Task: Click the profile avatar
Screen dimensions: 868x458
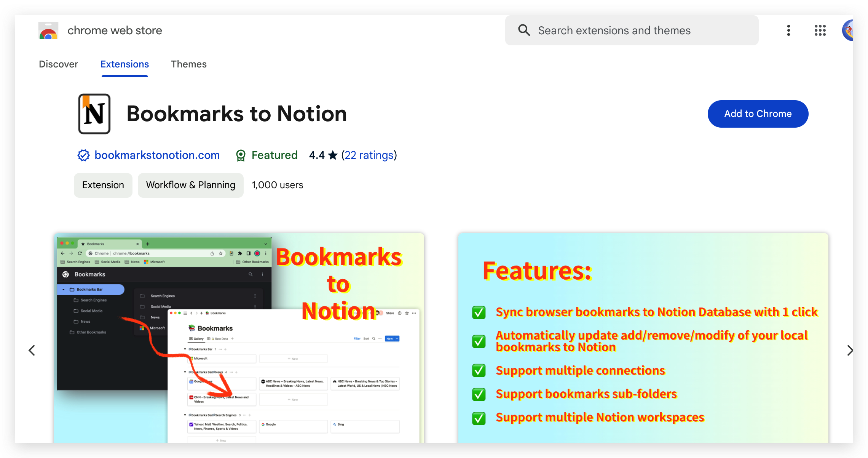Action: click(x=849, y=30)
